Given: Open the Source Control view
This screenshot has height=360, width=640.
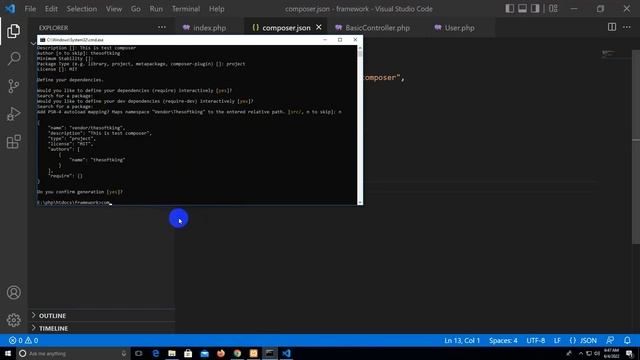Looking at the screenshot, I should point(13,86).
